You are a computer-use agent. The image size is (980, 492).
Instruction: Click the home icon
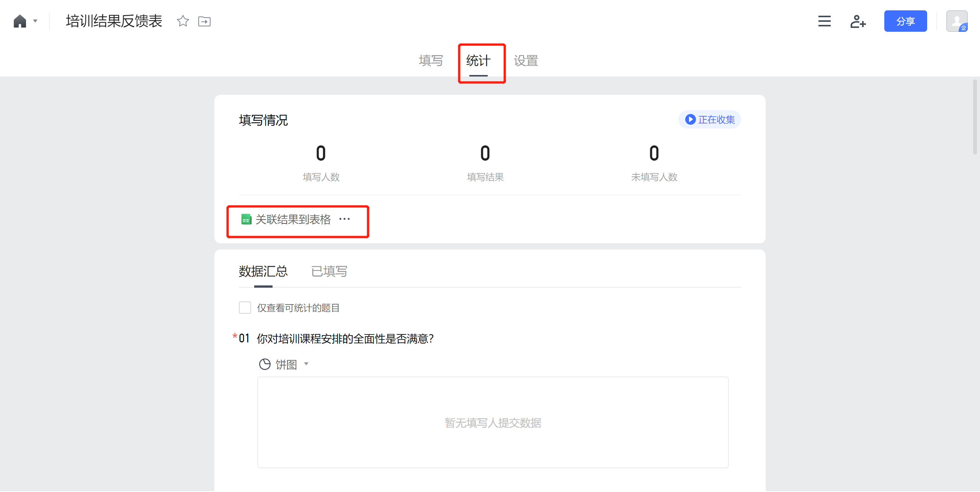pyautogui.click(x=20, y=21)
